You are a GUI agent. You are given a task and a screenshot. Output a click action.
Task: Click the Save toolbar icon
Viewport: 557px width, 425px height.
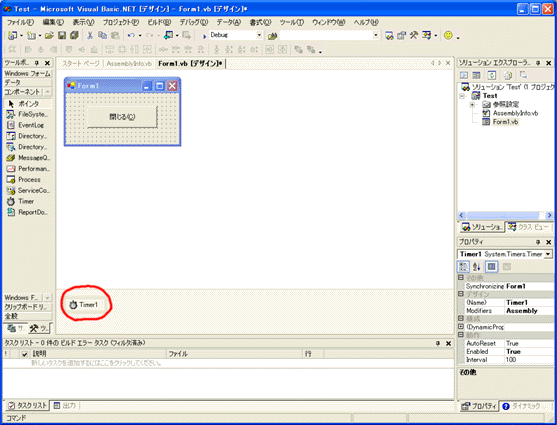tap(62, 35)
